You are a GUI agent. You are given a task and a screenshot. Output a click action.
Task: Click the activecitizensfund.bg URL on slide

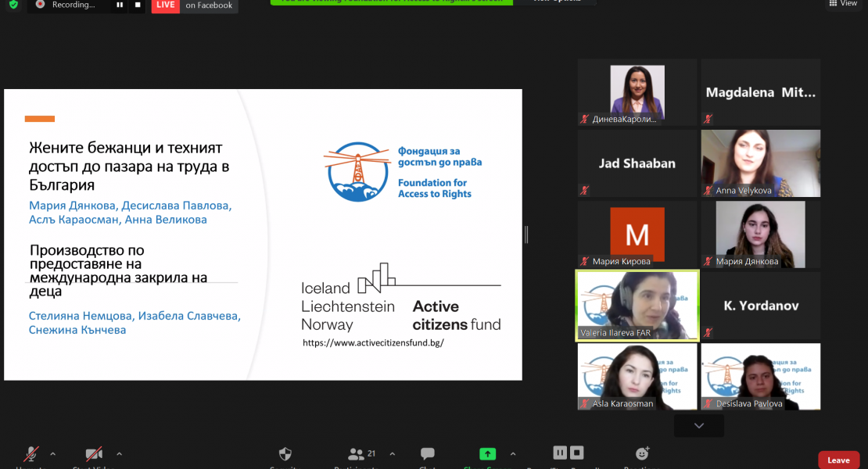[x=373, y=343]
